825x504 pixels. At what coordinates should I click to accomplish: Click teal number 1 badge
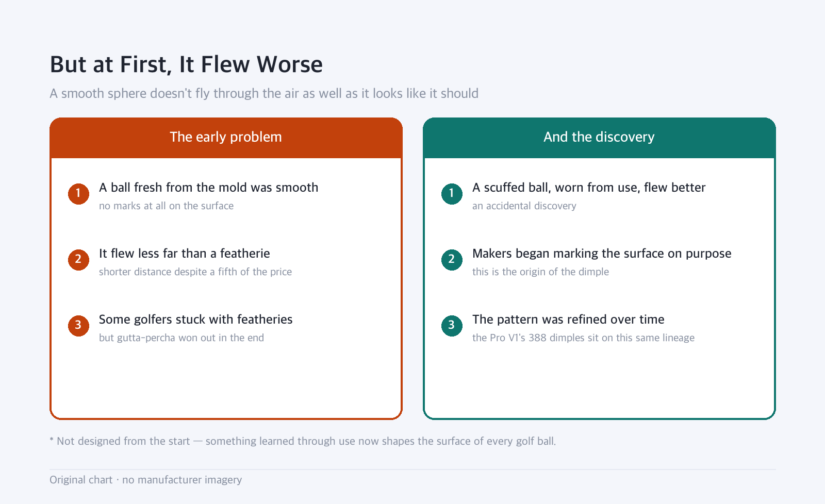452,194
